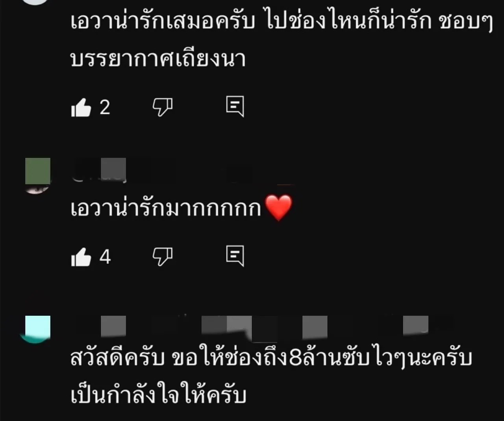Open the light cyan profile avatar
504x421 pixels.
pyautogui.click(x=35, y=329)
